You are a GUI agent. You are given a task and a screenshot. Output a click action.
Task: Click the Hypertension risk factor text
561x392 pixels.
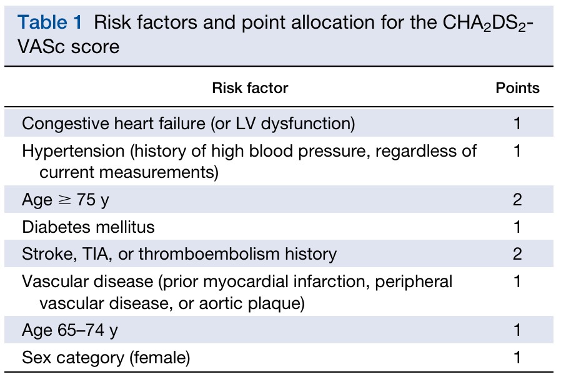tap(249, 161)
